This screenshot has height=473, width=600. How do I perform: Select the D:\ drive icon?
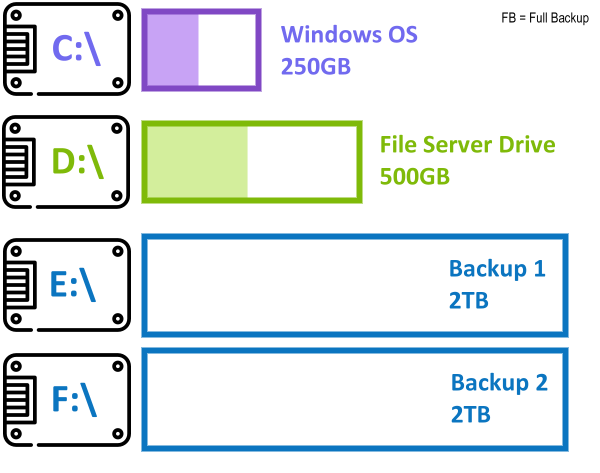(67, 161)
